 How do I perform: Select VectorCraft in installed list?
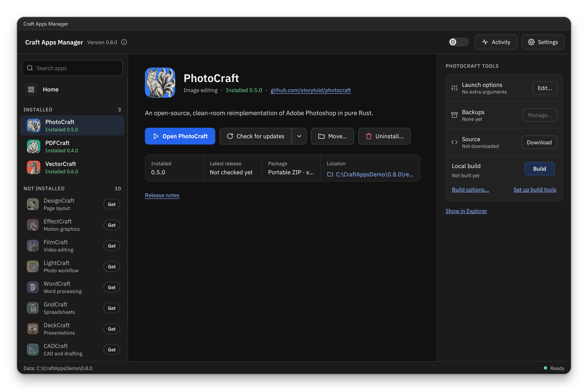72,167
